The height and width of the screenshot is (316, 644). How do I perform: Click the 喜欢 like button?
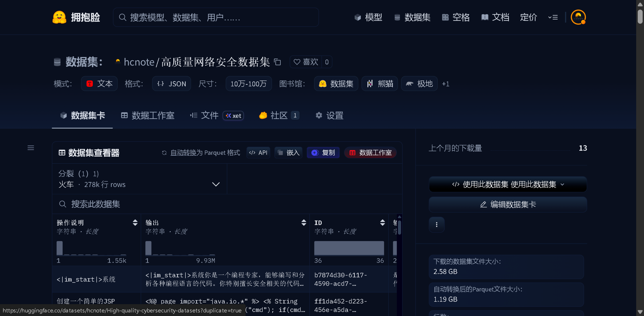[306, 62]
